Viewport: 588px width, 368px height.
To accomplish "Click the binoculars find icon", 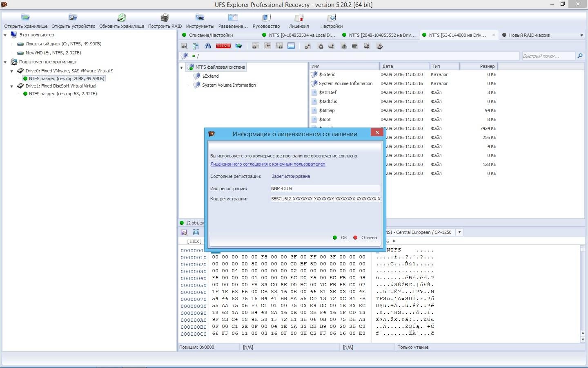I will coord(208,46).
